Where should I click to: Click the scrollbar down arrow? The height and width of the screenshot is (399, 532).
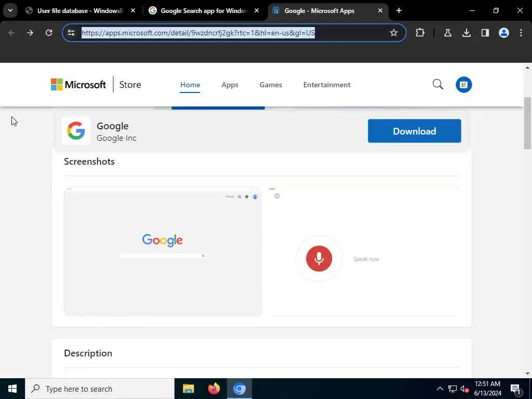pos(527,374)
